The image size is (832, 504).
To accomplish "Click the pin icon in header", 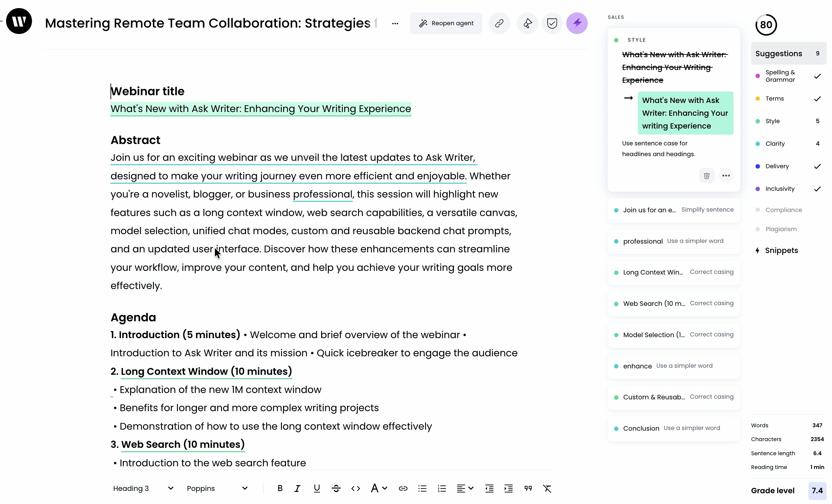I will pyautogui.click(x=527, y=23).
